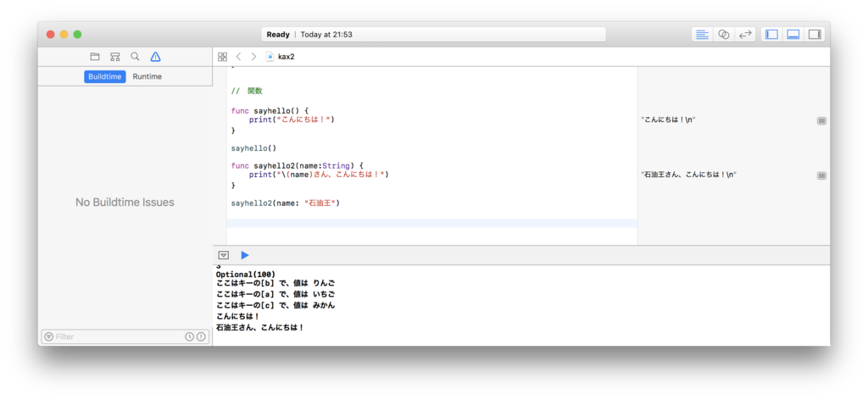Viewport: 868px width, 400px height.
Task: Open the find navigator magnifier icon
Action: (x=135, y=57)
